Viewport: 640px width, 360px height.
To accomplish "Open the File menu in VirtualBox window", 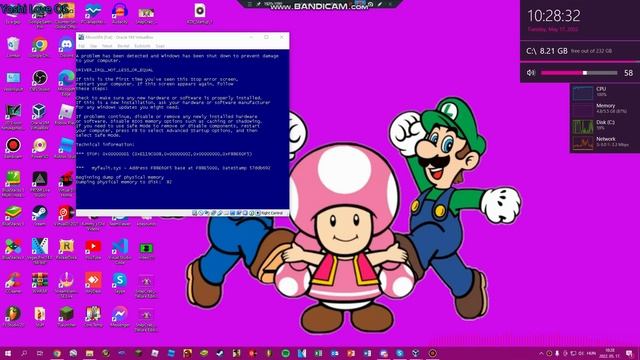I will tap(81, 46).
